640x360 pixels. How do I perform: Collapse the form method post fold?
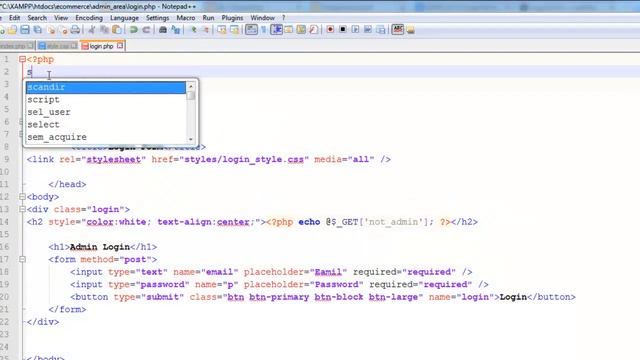22,259
